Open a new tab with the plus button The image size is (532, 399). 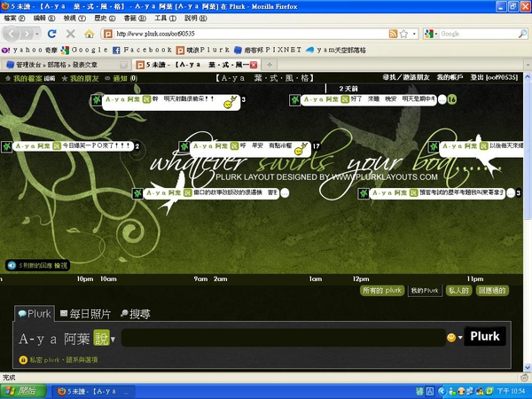tap(269, 65)
